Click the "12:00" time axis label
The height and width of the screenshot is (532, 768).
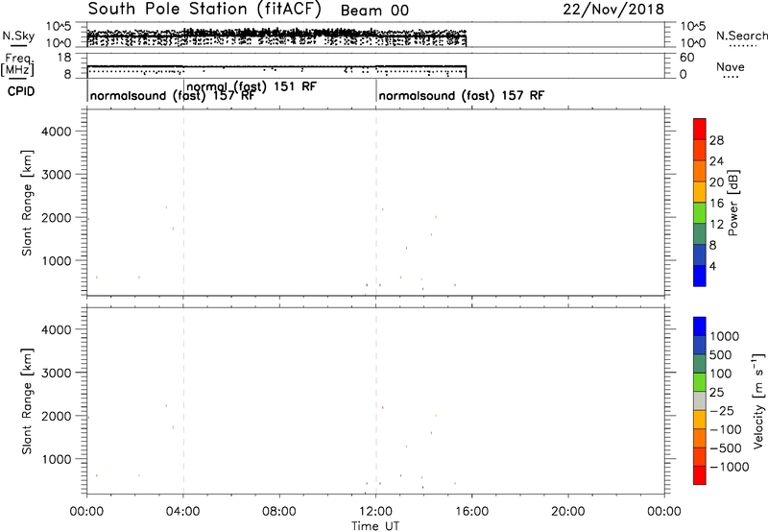click(x=375, y=512)
